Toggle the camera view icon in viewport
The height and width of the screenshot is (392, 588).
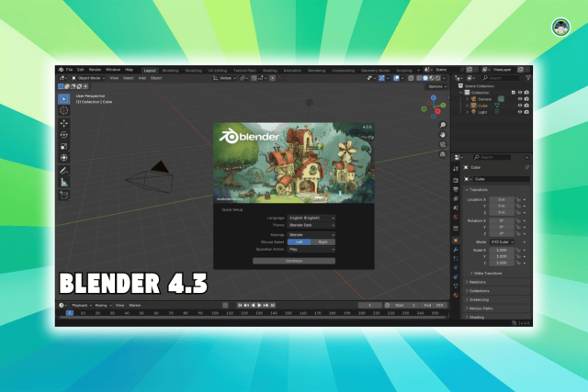443,144
